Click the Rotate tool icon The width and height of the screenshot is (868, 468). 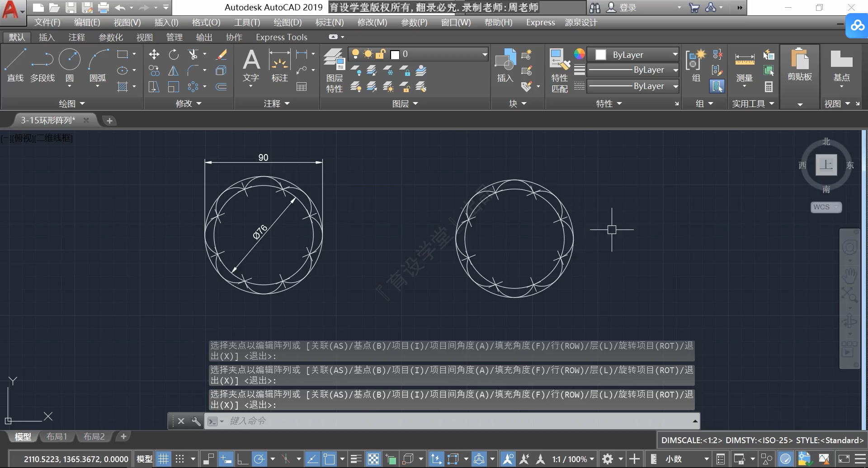tap(174, 55)
